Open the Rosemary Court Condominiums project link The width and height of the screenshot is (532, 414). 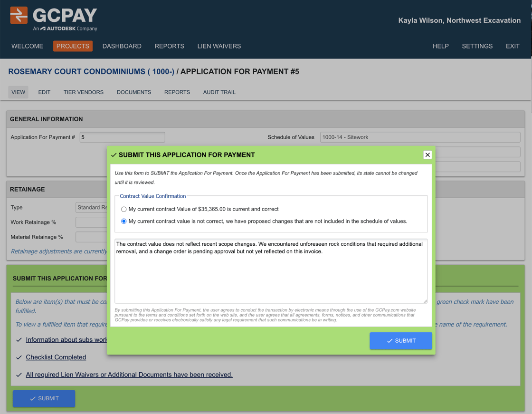(x=91, y=72)
